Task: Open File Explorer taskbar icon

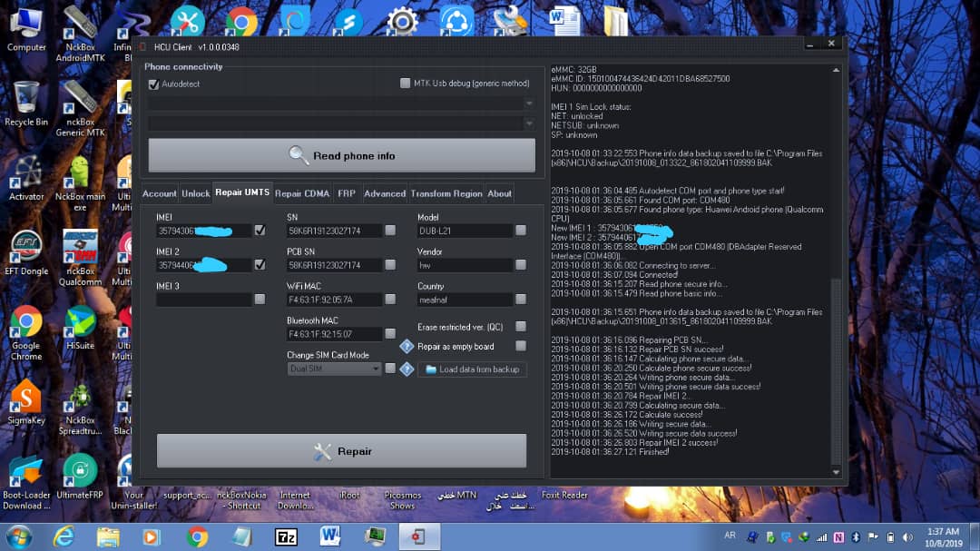Action: [107, 536]
